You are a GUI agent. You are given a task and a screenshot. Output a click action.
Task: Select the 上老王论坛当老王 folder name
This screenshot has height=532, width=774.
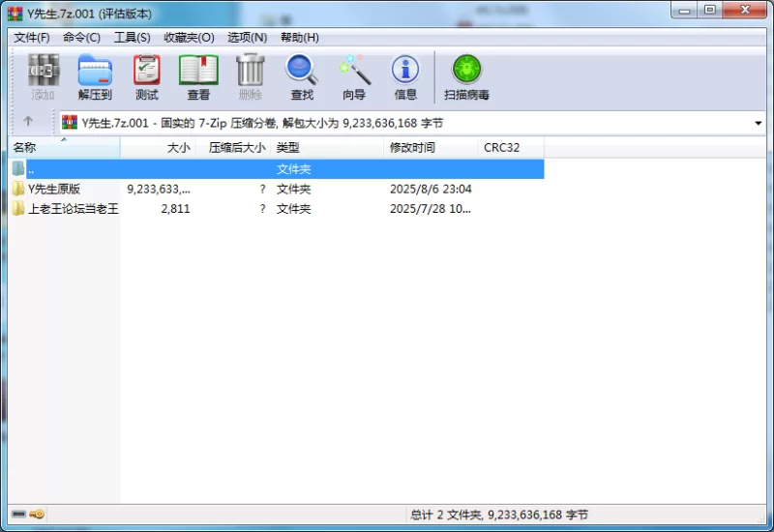[x=74, y=208]
